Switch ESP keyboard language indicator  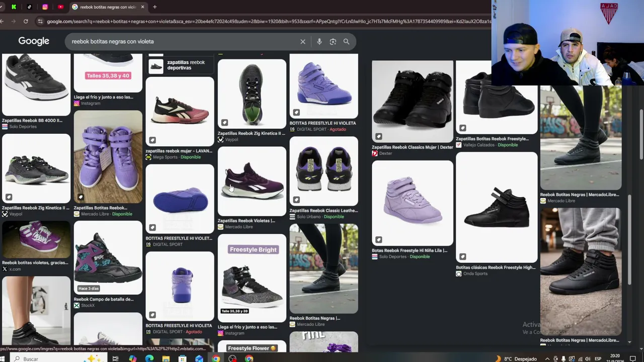[598, 358]
